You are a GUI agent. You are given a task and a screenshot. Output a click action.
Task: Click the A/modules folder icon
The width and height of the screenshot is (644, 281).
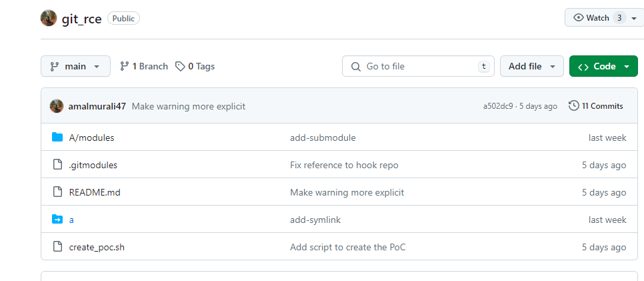pyautogui.click(x=57, y=137)
